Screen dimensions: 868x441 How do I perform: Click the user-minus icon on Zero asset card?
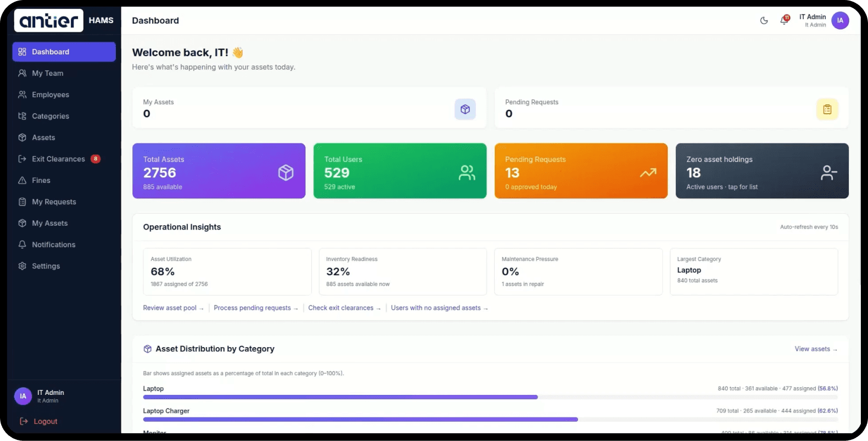[x=829, y=172]
